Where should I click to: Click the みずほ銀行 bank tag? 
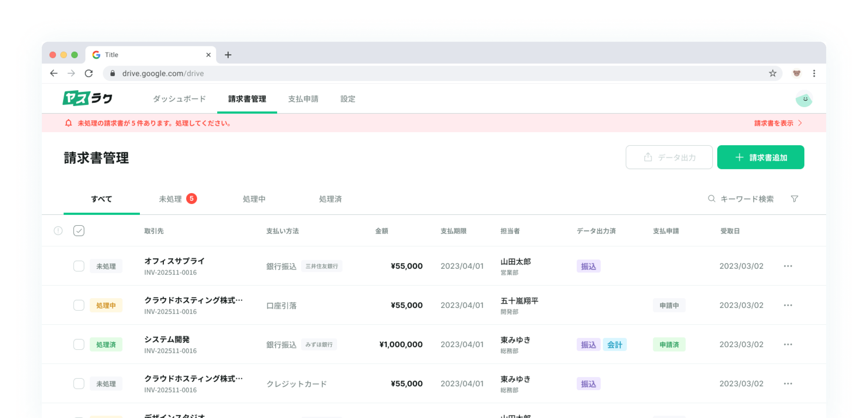pyautogui.click(x=319, y=344)
